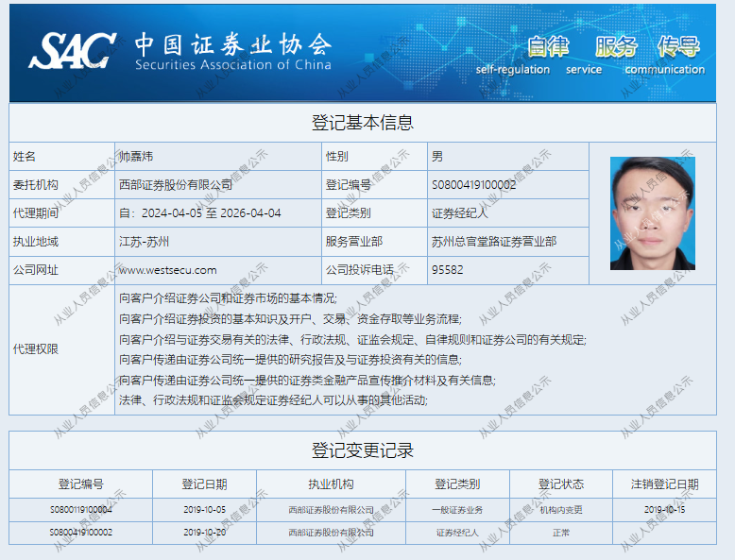
Task: Click the 登记变更记录 section heading
Action: tap(363, 450)
